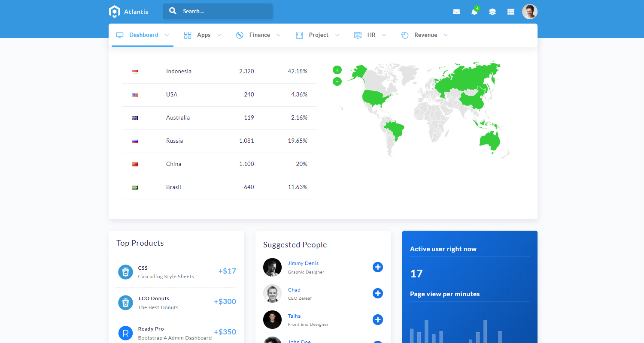
Task: Expand the Project menu chevron
Action: point(337,35)
